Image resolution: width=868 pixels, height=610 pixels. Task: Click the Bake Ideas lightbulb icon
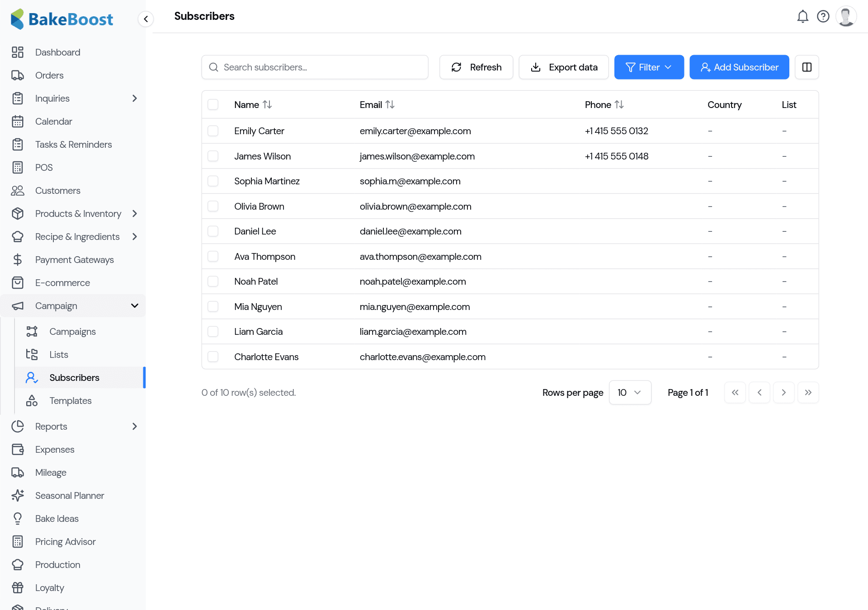point(18,519)
